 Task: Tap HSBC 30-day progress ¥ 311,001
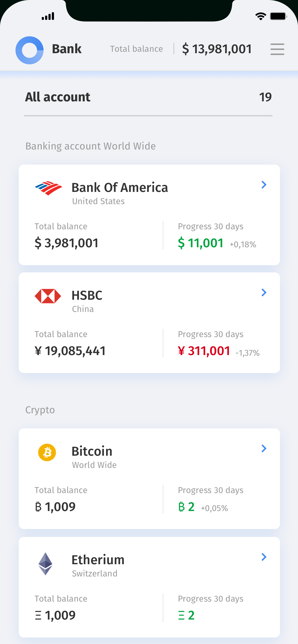(204, 351)
